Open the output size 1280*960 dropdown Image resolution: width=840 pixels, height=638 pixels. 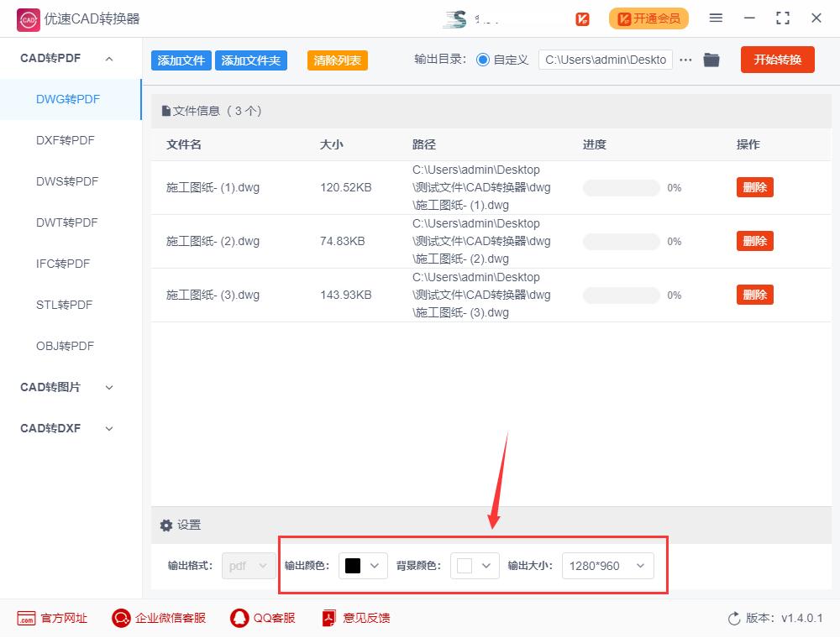coord(607,566)
